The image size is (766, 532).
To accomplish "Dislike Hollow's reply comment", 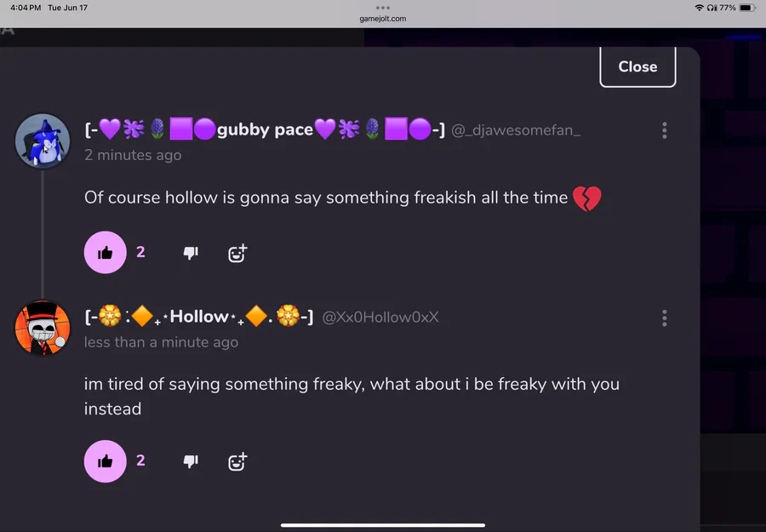I will point(191,461).
